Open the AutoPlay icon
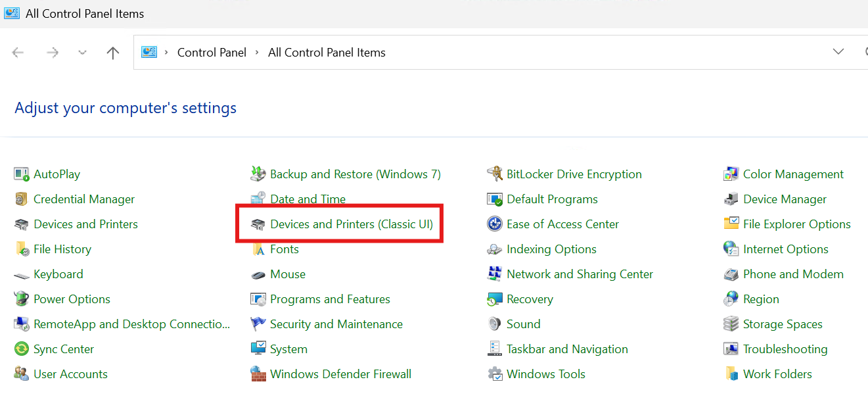This screenshot has height=413, width=868. coord(22,174)
